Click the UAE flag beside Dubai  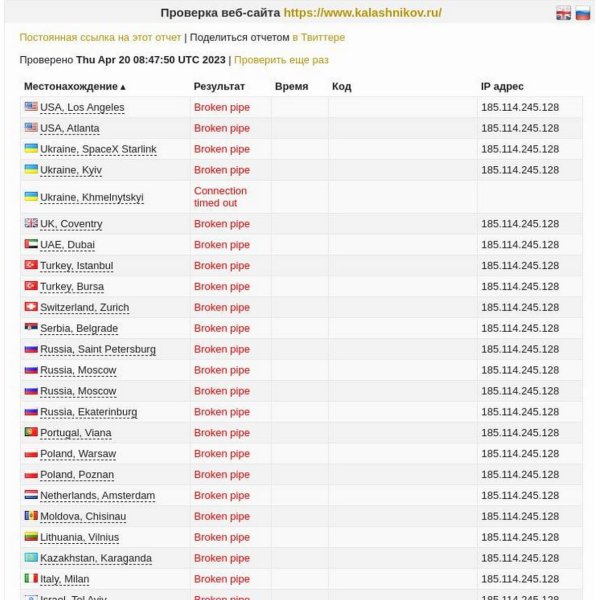click(31, 244)
